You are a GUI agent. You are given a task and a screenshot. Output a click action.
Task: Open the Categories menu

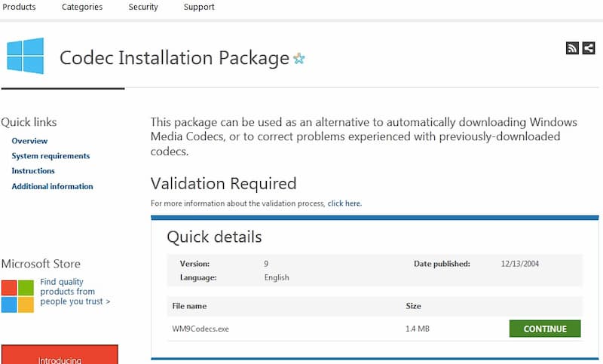click(81, 7)
